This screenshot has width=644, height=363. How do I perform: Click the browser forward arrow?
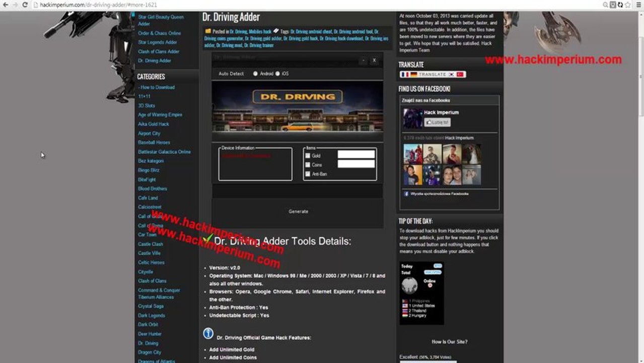click(x=15, y=5)
